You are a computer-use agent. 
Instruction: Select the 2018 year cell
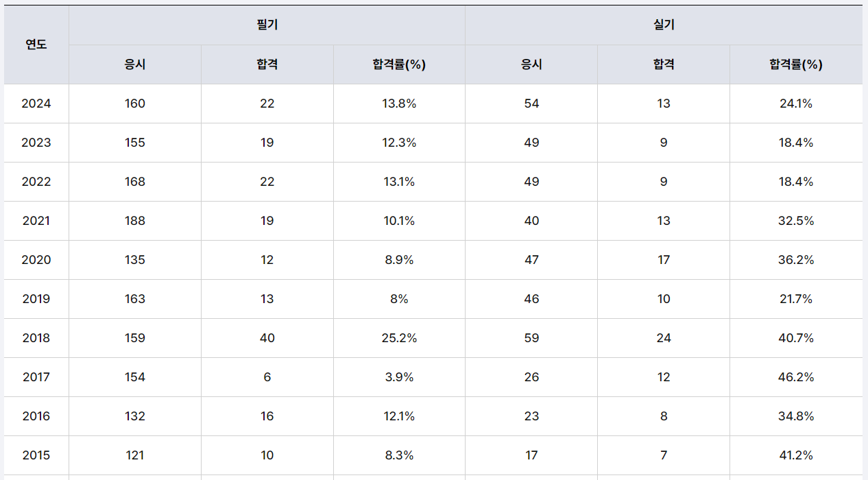(36, 338)
